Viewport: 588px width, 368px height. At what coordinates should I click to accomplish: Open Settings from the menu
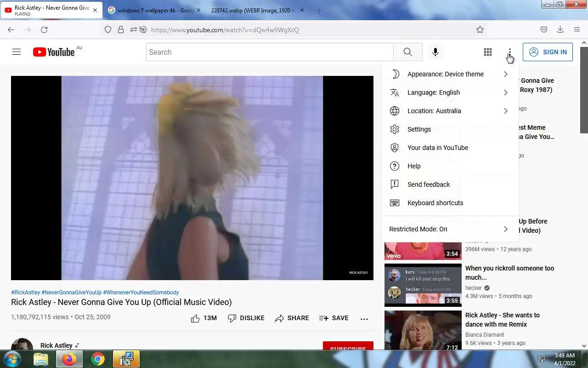[450, 129]
